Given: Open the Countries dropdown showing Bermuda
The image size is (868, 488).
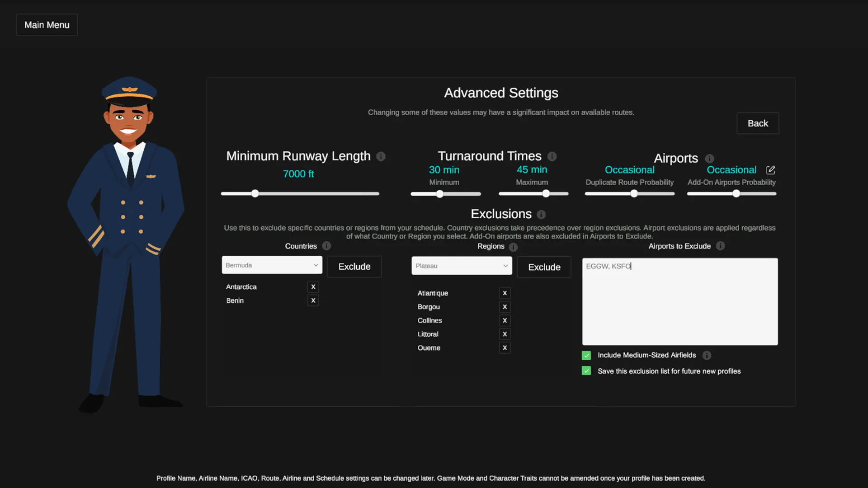Looking at the screenshot, I should (x=272, y=265).
